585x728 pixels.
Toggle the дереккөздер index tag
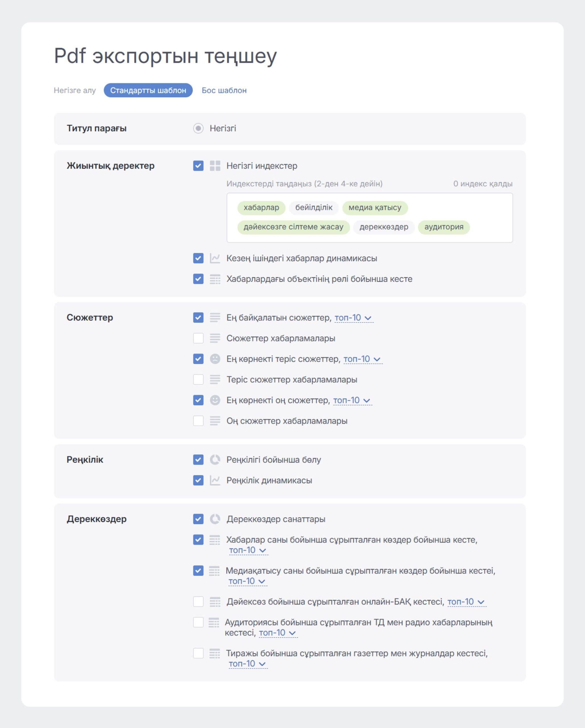pos(384,227)
